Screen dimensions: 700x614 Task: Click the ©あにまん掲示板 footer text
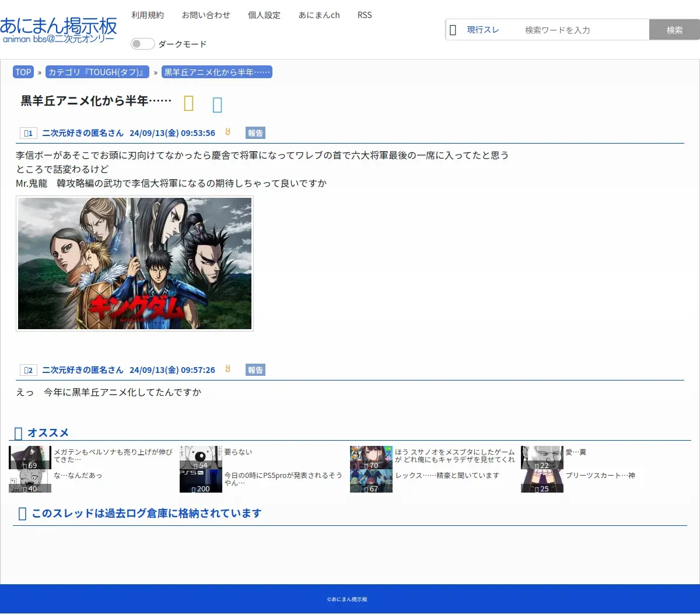point(347,599)
